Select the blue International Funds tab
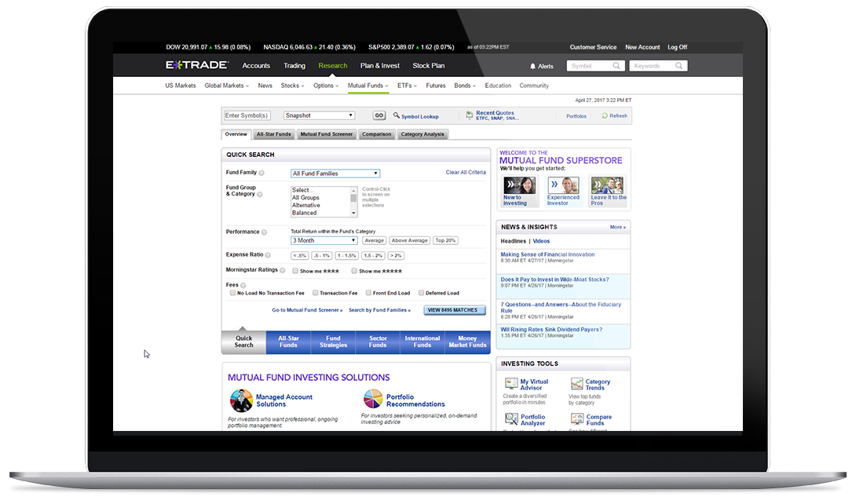The height and width of the screenshot is (504, 856). (x=423, y=341)
